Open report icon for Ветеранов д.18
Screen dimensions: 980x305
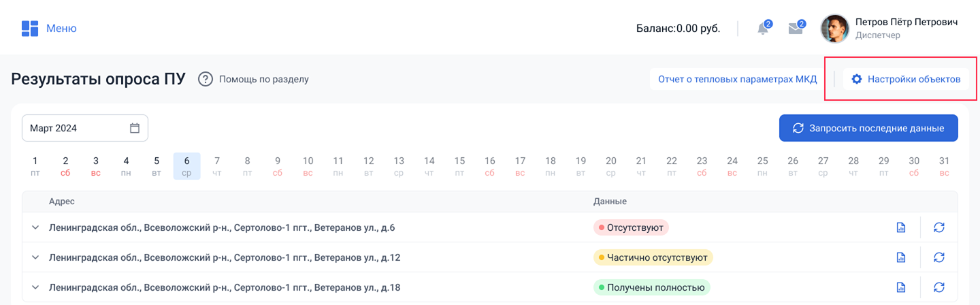pyautogui.click(x=901, y=287)
